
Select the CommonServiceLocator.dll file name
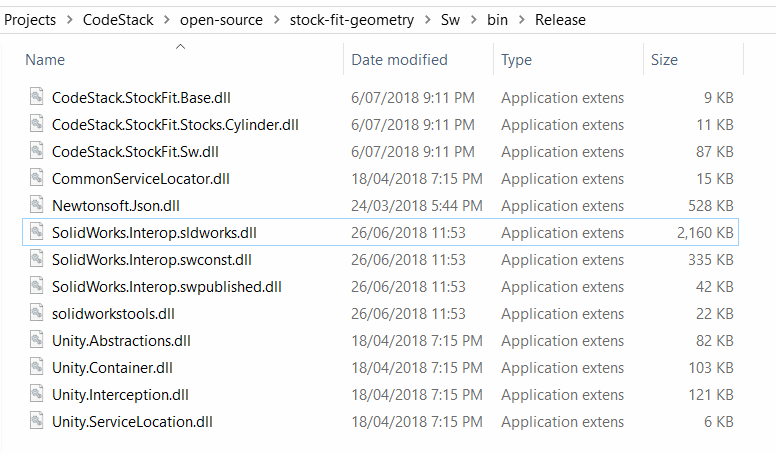pyautogui.click(x=141, y=179)
